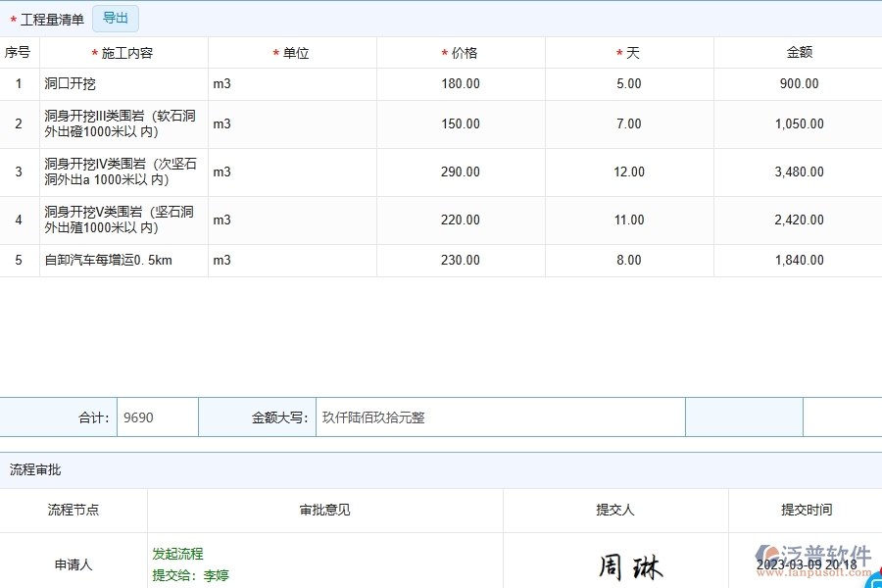Select the 审批意见 column header
Screen dimensions: 882x588
click(323, 511)
